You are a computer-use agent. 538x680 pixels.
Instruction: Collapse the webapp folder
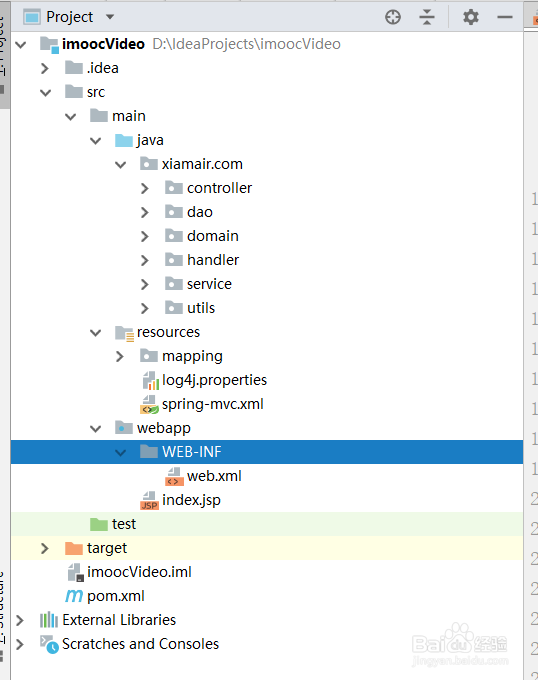coord(95,428)
